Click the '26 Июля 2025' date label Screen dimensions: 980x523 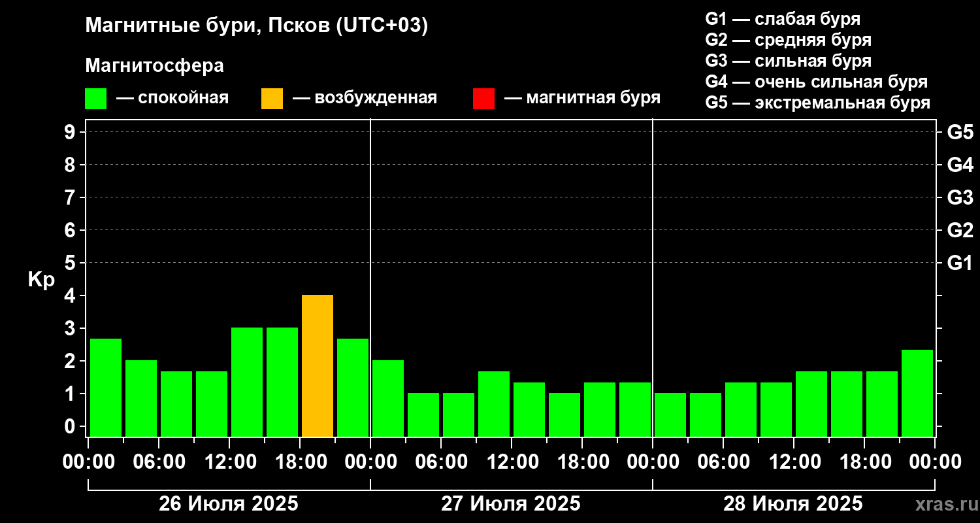229,504
